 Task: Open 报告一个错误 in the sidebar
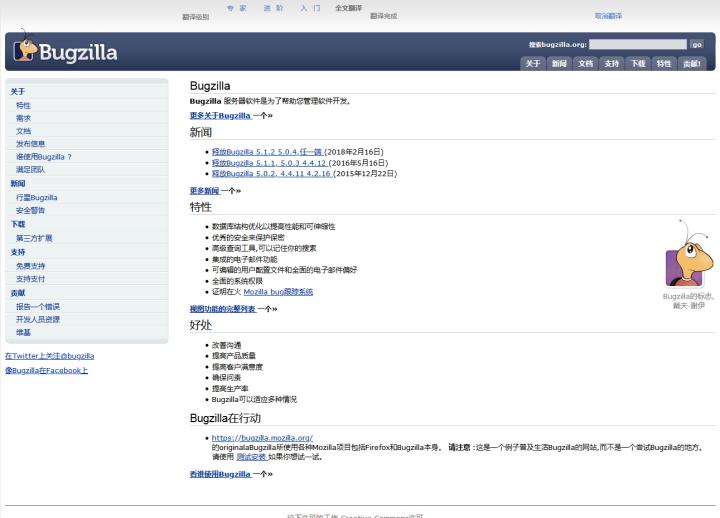click(38, 306)
